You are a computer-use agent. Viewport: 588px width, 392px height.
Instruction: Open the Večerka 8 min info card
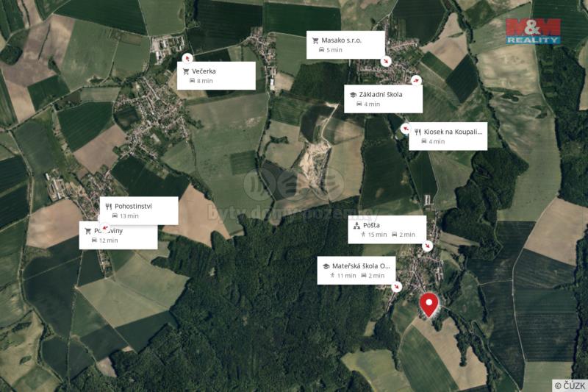pyautogui.click(x=216, y=76)
